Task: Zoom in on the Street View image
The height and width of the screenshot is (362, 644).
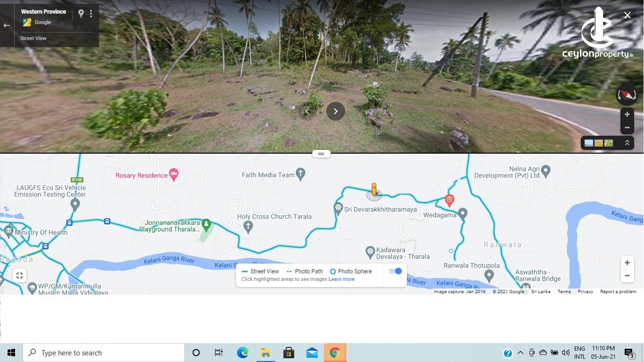Action: coord(627,115)
